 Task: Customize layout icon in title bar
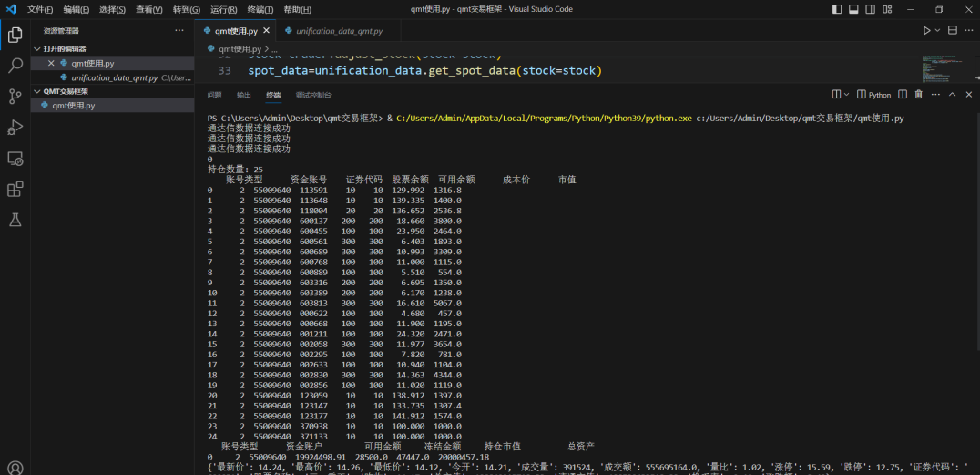click(x=886, y=9)
